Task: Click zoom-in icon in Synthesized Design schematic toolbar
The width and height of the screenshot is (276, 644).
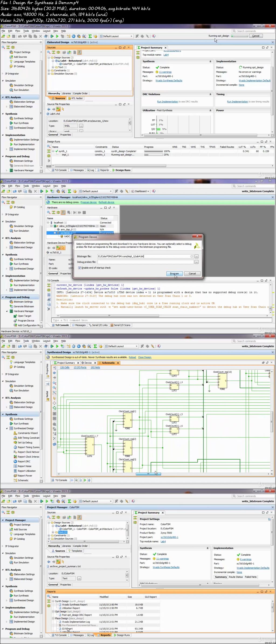Action: (54, 383)
